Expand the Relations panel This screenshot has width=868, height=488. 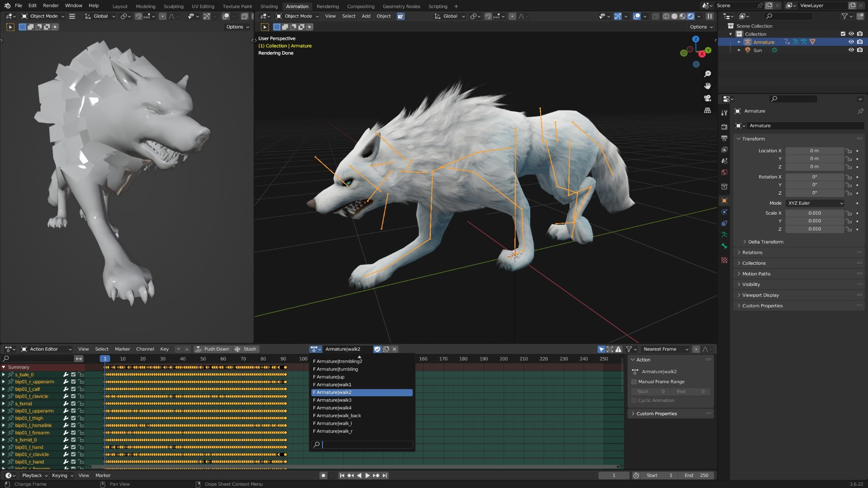[752, 253]
